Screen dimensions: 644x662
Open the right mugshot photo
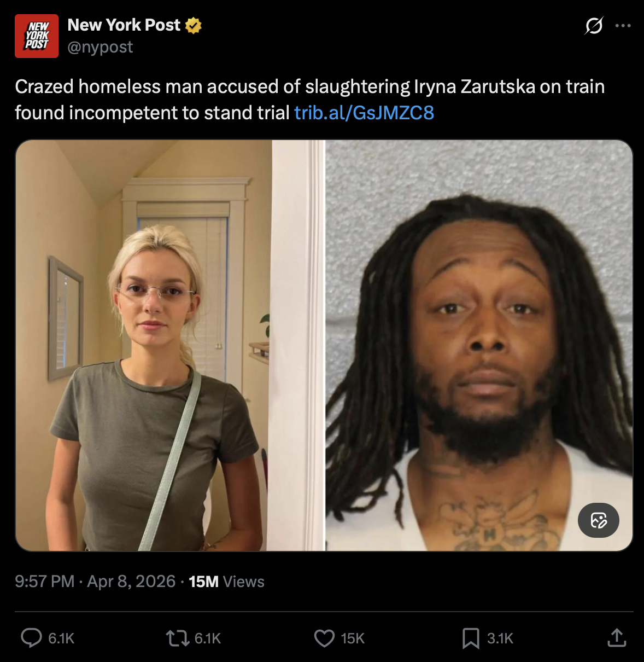(x=479, y=345)
